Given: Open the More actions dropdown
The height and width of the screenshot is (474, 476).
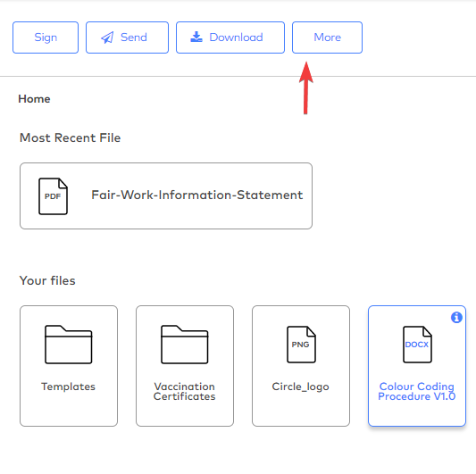Looking at the screenshot, I should tap(327, 37).
